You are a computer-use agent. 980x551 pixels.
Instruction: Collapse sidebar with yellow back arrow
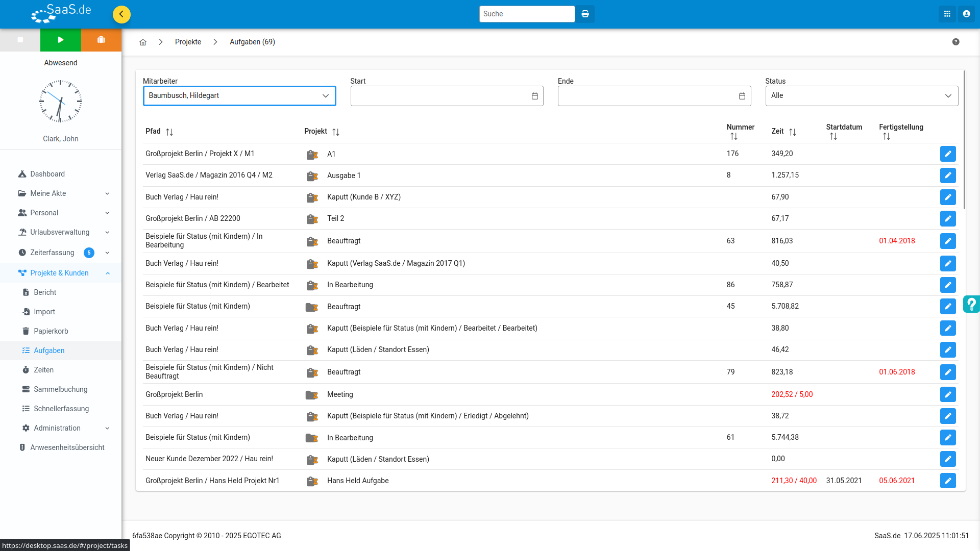point(121,14)
